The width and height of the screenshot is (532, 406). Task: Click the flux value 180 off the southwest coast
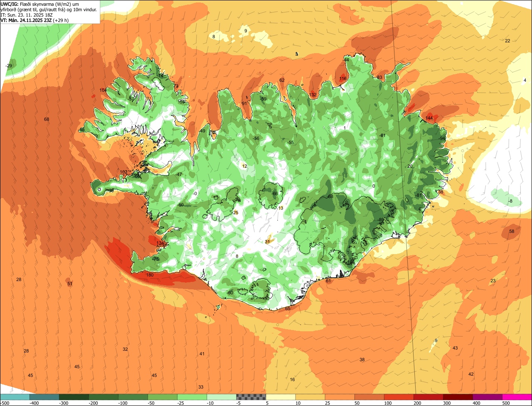coord(150,275)
